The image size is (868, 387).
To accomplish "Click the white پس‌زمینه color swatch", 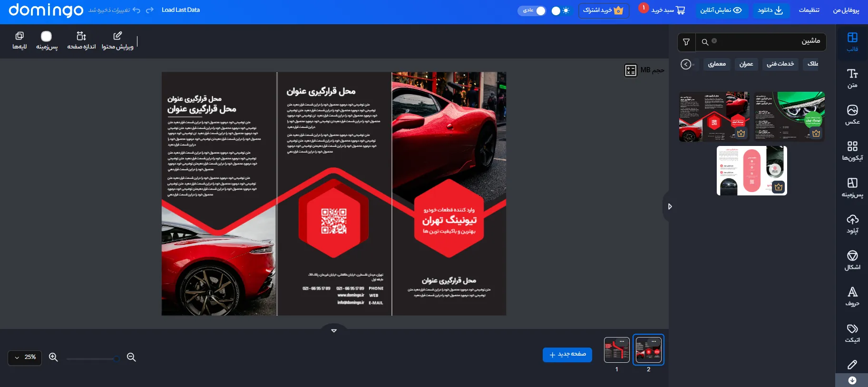I will pos(46,36).
